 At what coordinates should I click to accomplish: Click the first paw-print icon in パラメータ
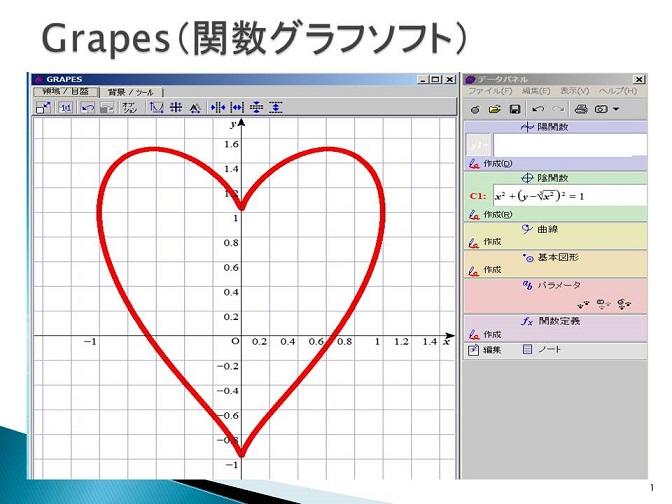583,305
